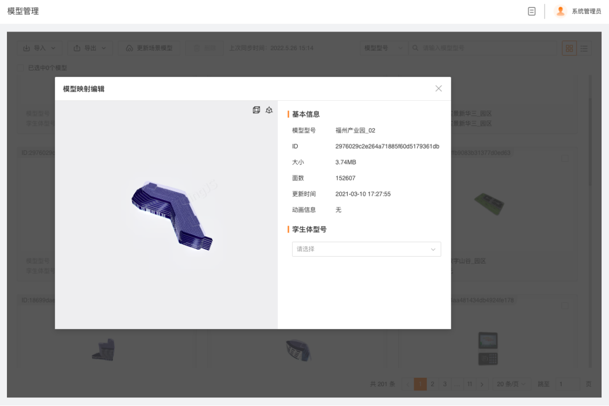Click the purple 3D building model preview
Screen dimensions: 609x406
point(172,215)
